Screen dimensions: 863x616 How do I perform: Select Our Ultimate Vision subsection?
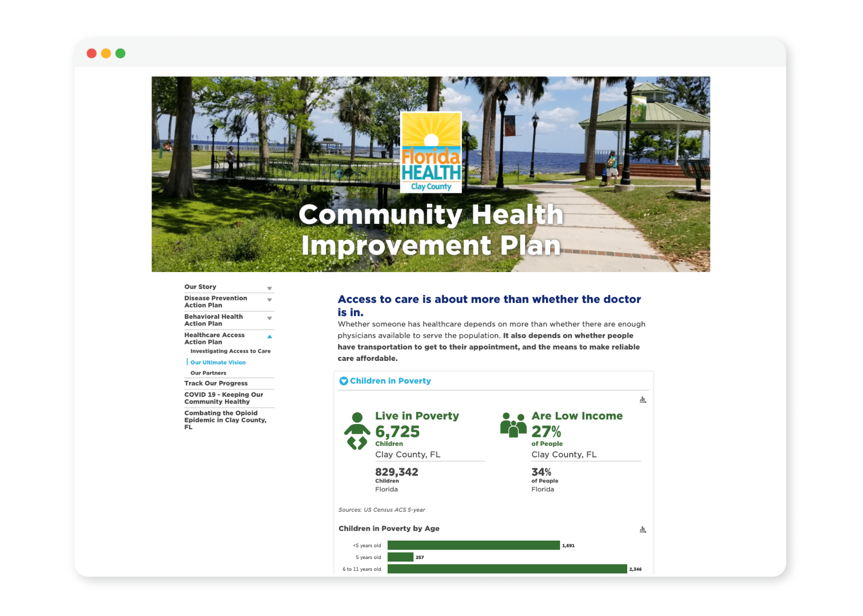[x=218, y=362]
